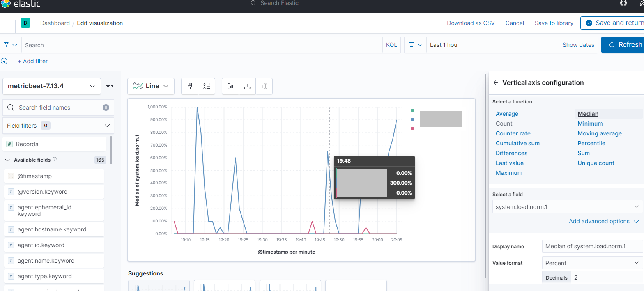This screenshot has width=644, height=291.
Task: Click Download as CSV link
Action: coord(471,23)
